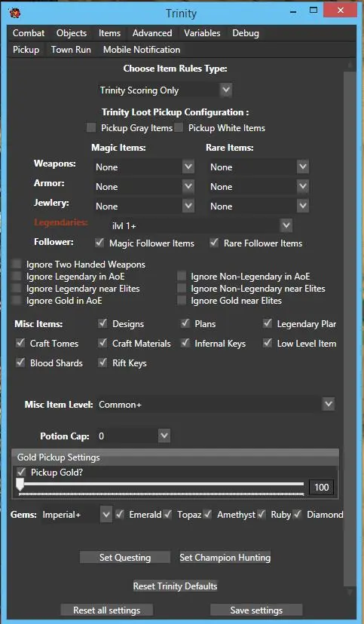364x624 pixels.
Task: Toggle the Blood Shards checkbox
Action: (x=20, y=362)
